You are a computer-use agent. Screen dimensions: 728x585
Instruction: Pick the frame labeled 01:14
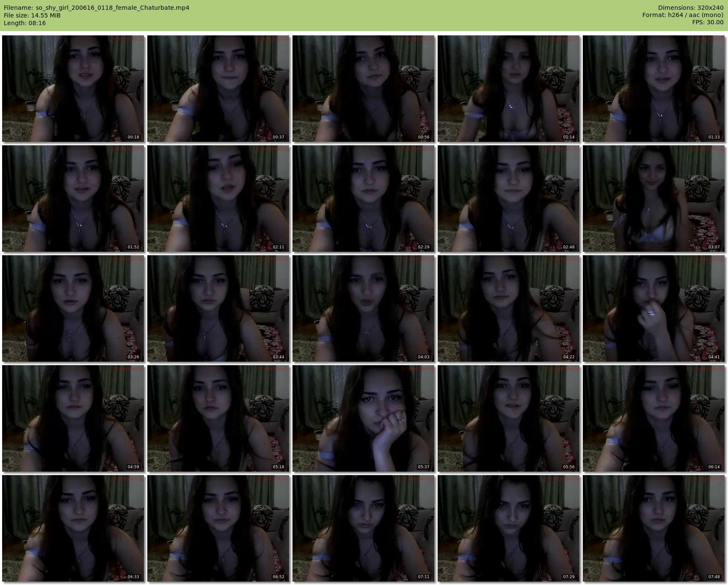point(509,89)
